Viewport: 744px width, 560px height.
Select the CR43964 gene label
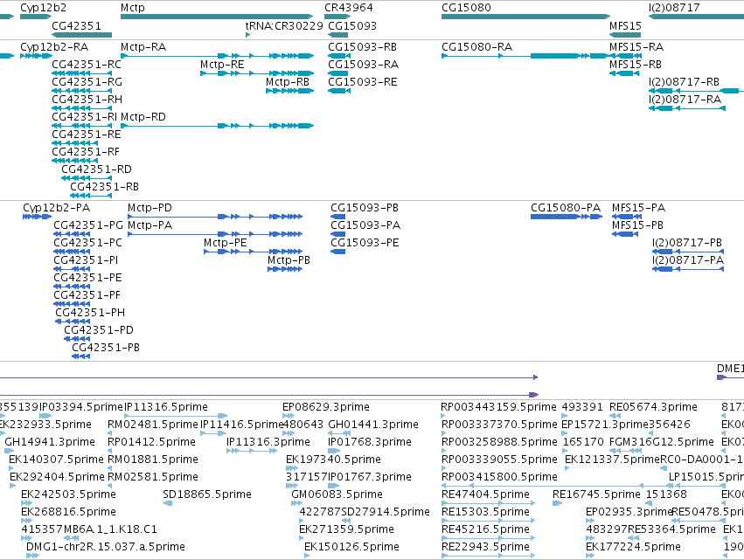click(x=349, y=8)
